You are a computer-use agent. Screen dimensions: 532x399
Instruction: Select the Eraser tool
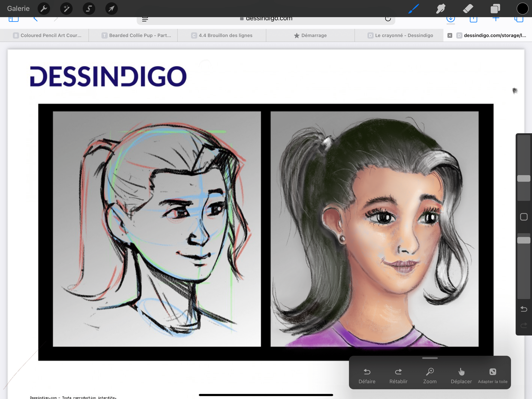click(x=468, y=9)
